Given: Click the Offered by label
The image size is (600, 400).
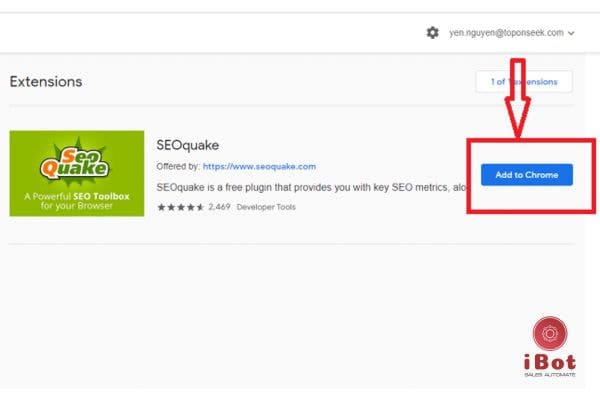Looking at the screenshot, I should tap(178, 166).
